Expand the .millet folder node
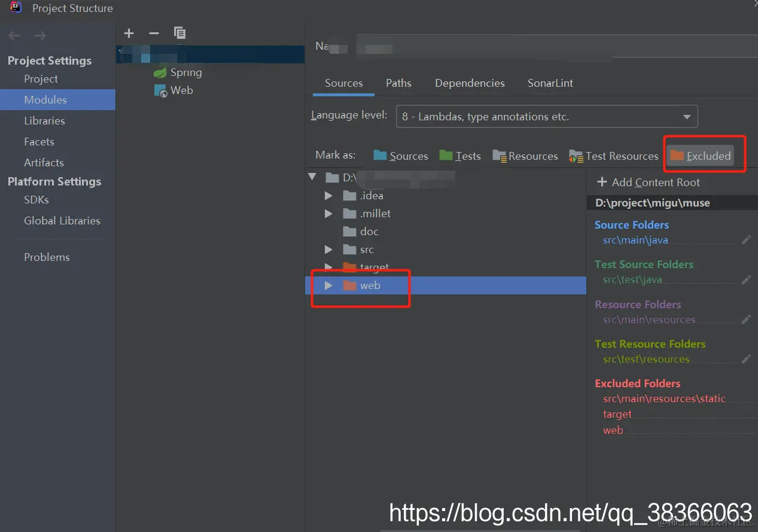 328,214
